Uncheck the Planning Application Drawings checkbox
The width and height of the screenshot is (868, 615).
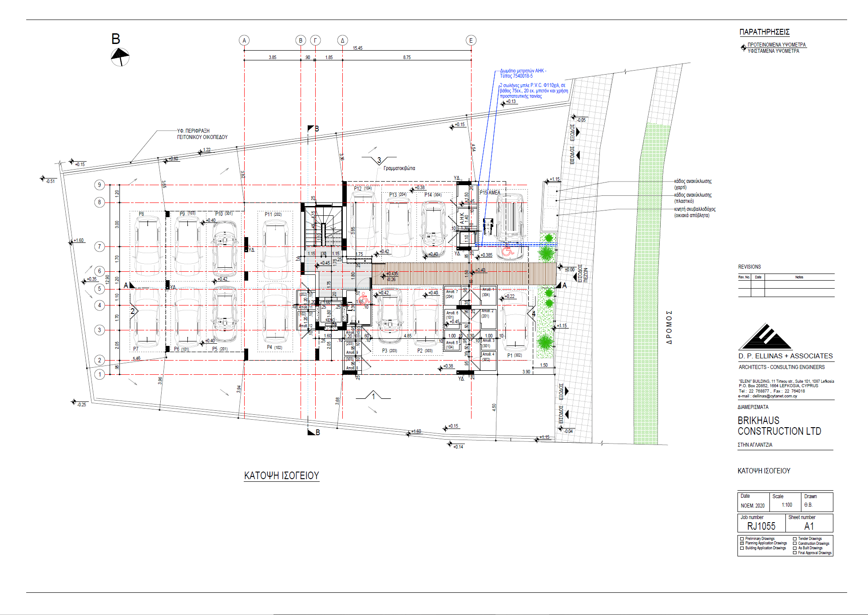pos(742,543)
